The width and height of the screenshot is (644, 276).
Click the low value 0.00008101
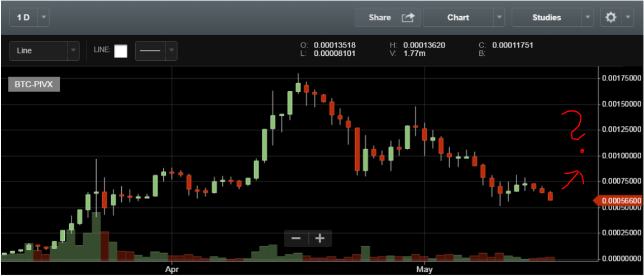pos(335,54)
